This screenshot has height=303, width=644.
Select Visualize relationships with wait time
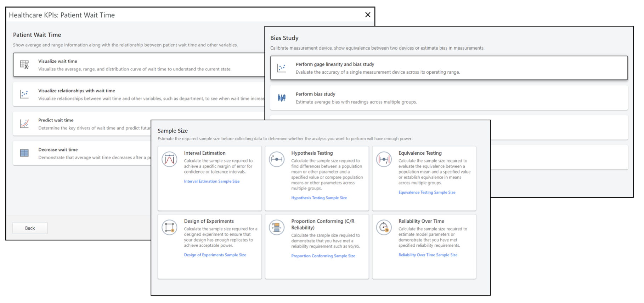[x=139, y=94]
